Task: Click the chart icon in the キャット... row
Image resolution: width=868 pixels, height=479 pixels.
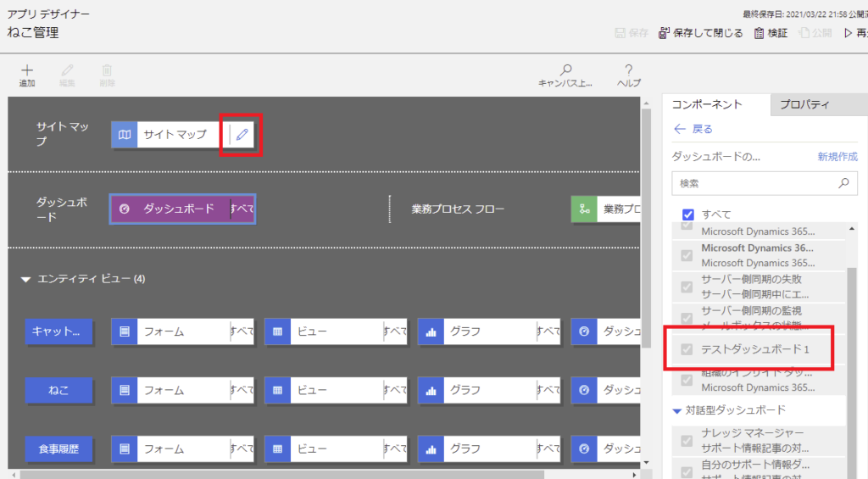Action: [x=431, y=331]
